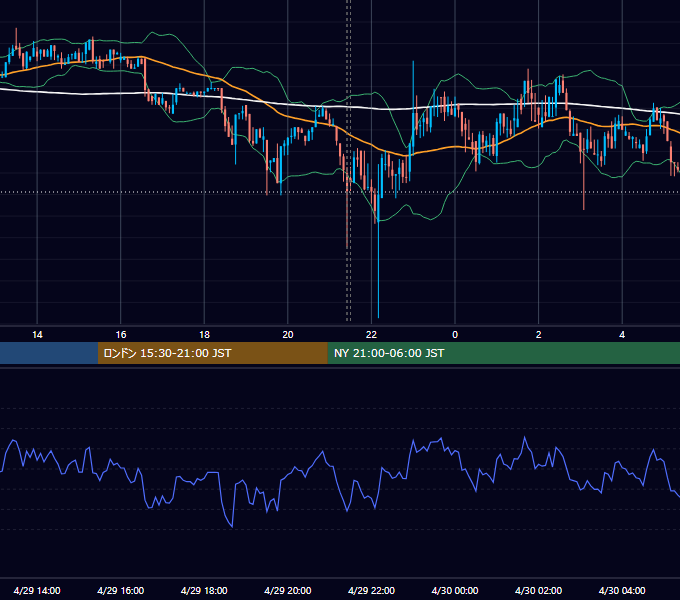Screen dimensions: 680x600
Task: Click the blue session band before London
Action: pyautogui.click(x=49, y=353)
